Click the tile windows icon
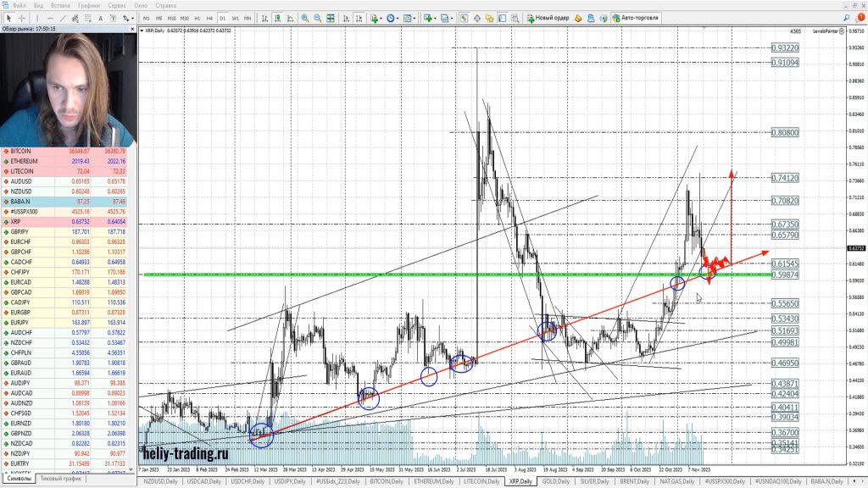The image size is (868, 488). pos(331,18)
